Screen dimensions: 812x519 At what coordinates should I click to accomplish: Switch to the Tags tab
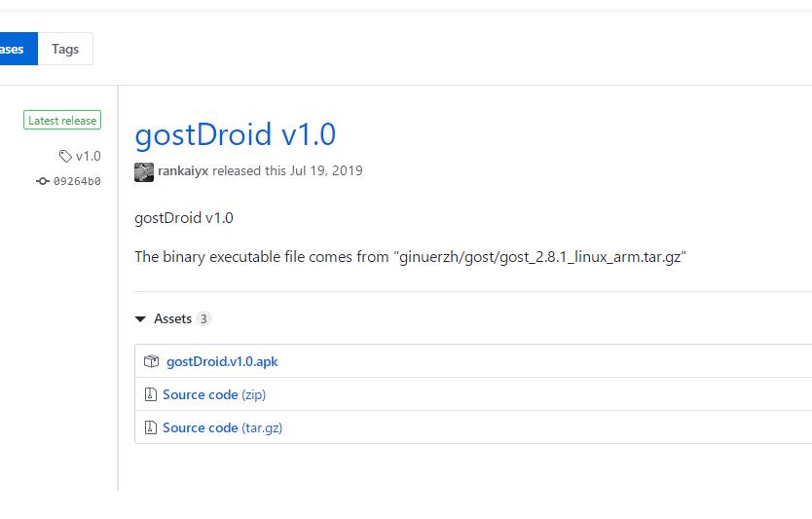point(65,49)
